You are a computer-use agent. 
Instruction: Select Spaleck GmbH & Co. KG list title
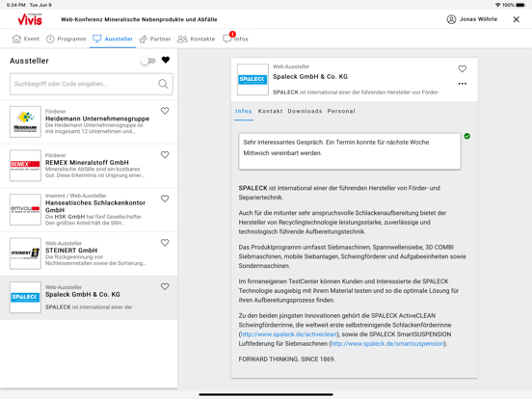pyautogui.click(x=83, y=294)
